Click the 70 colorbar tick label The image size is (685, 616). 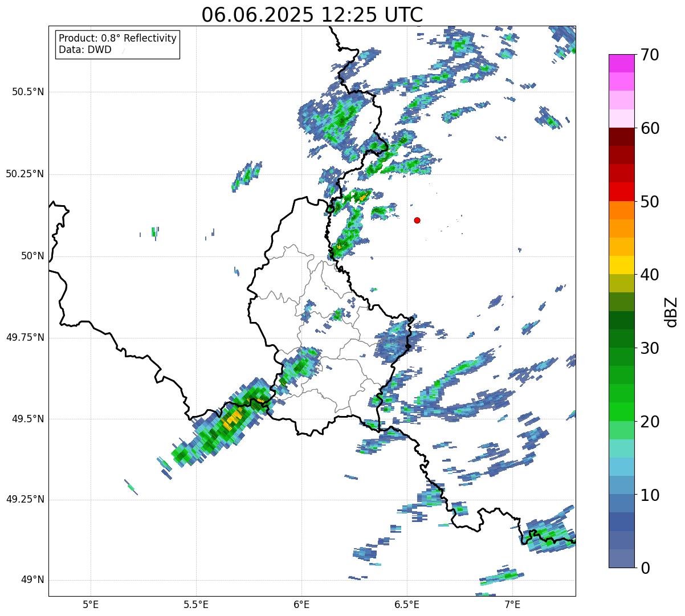(650, 55)
